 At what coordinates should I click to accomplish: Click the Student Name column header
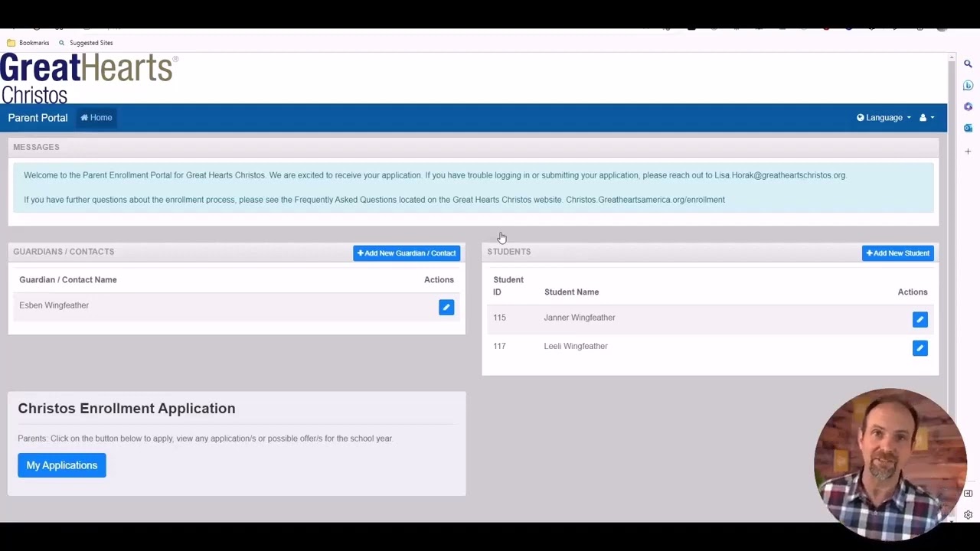[571, 292]
